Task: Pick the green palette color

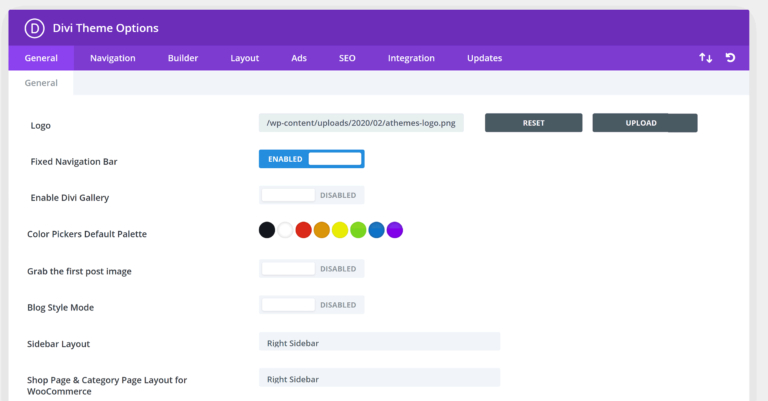Action: point(358,230)
